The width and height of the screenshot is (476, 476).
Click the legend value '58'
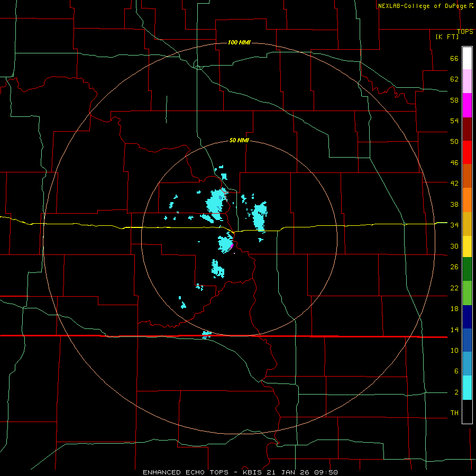(454, 100)
